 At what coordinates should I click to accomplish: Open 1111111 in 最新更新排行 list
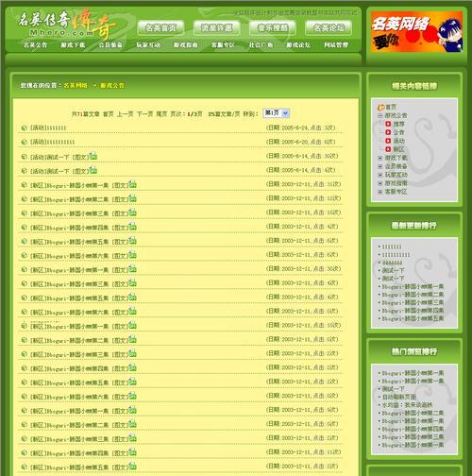(392, 246)
